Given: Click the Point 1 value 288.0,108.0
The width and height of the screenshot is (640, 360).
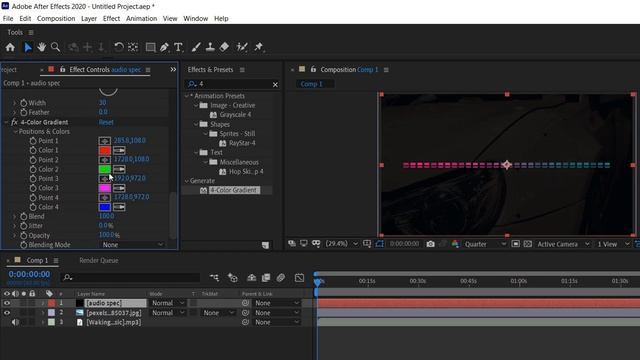Looking at the screenshot, I should pyautogui.click(x=129, y=140).
